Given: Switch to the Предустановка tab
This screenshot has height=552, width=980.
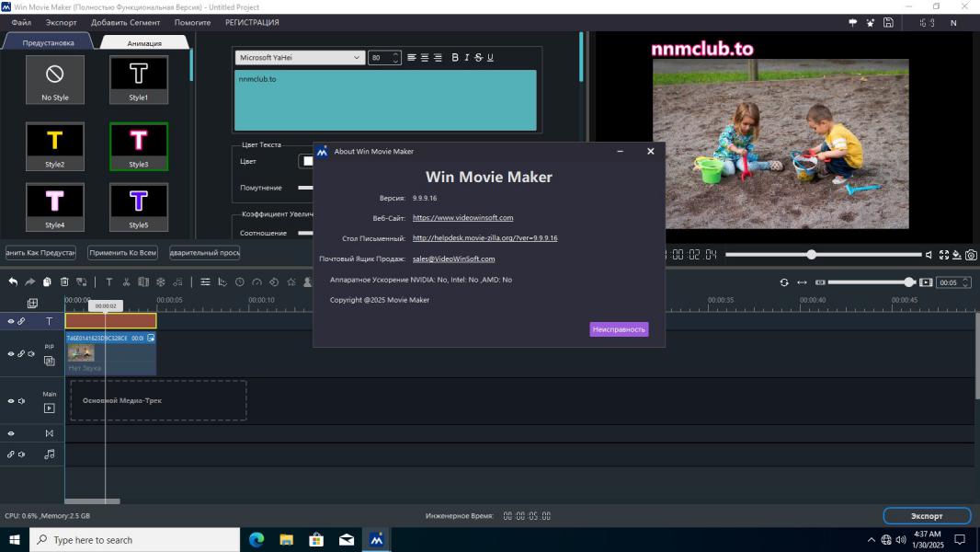Looking at the screenshot, I should pos(48,42).
